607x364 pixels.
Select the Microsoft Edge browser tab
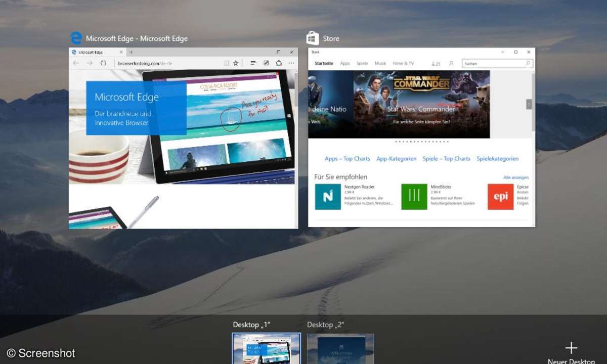pos(98,52)
